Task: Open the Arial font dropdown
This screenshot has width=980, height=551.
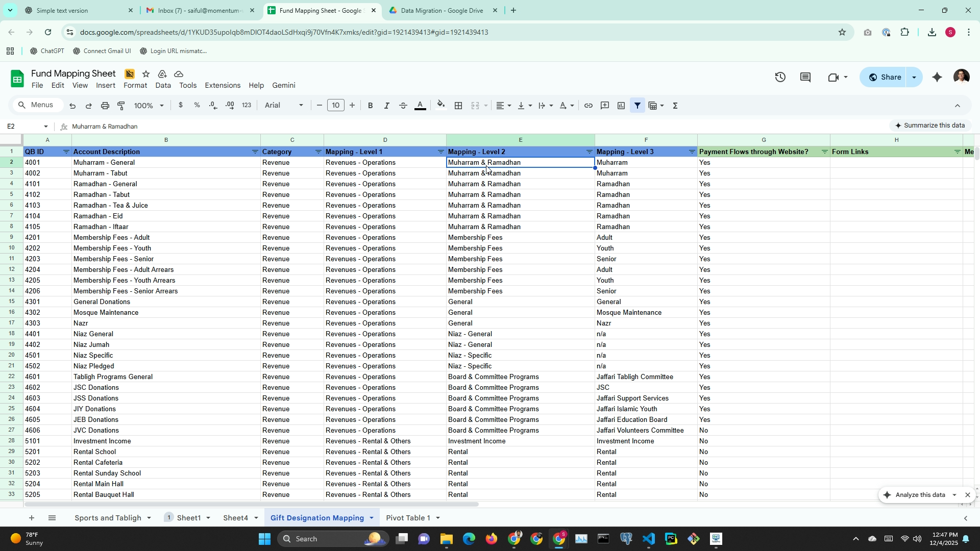Action: [284, 106]
